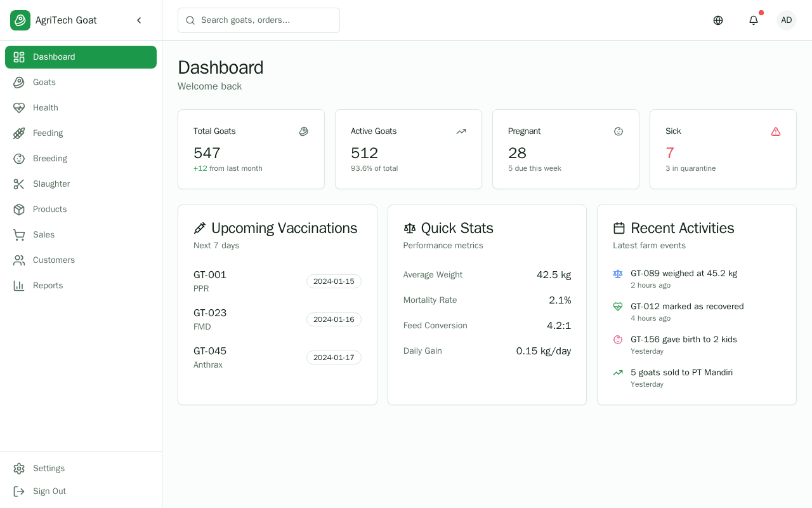Viewport: 812px width, 508px height.
Task: Click the syringe icon by Upcoming Vaccinations
Action: 200,228
